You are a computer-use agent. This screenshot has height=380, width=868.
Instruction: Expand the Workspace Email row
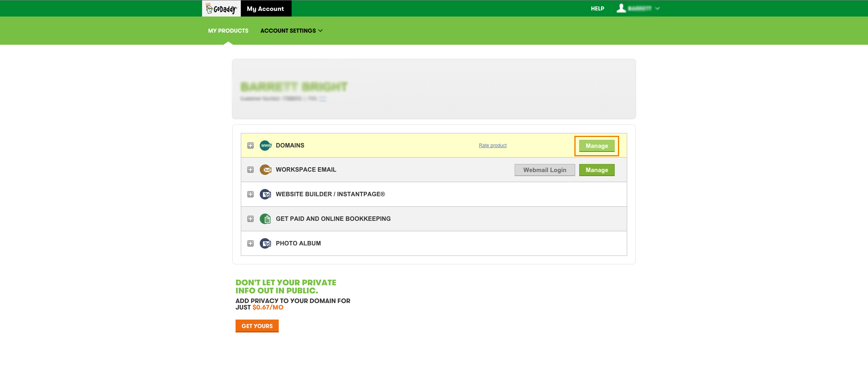point(250,170)
